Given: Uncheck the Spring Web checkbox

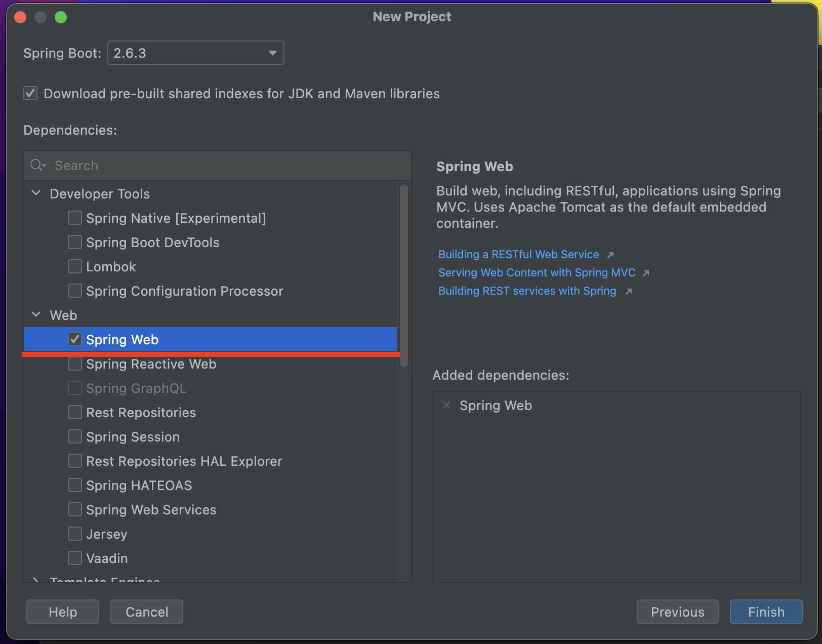Looking at the screenshot, I should click(75, 339).
